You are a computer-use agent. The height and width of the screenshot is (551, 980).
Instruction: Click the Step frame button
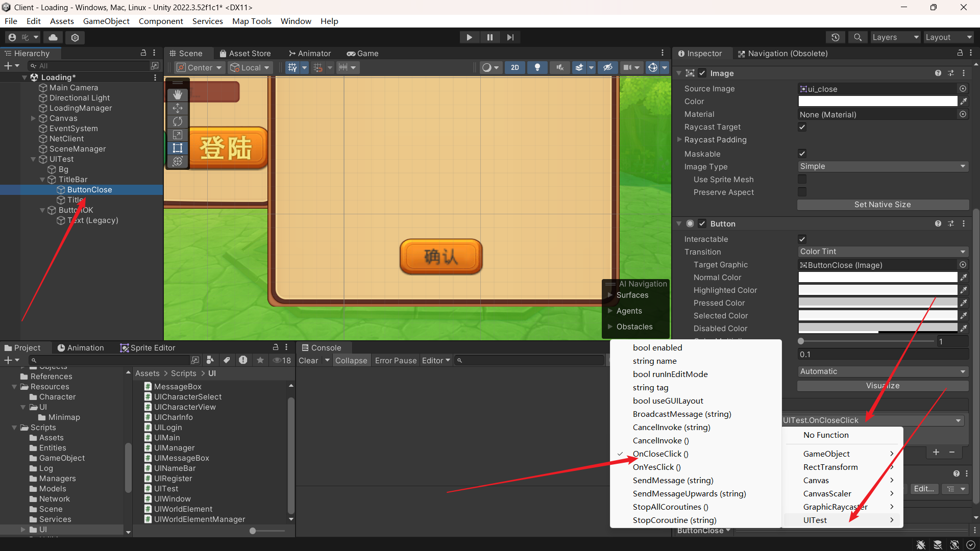click(510, 37)
